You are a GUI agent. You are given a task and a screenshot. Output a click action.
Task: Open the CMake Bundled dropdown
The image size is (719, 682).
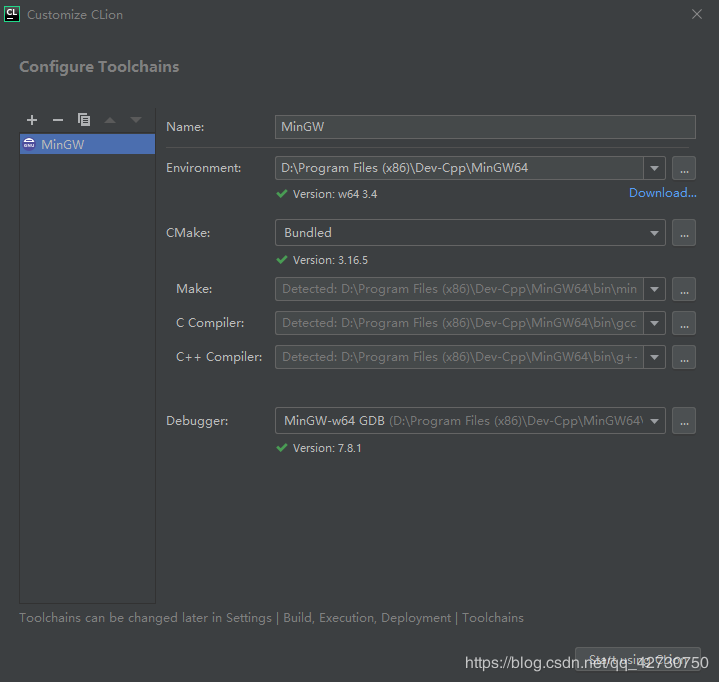point(654,233)
